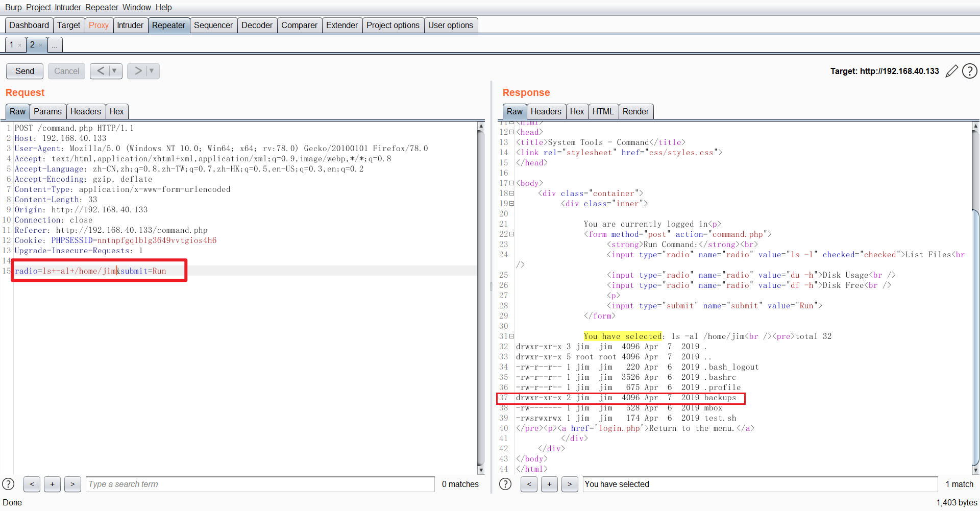Image resolution: width=980 pixels, height=511 pixels.
Task: Click the edit target pencil icon
Action: pos(951,71)
